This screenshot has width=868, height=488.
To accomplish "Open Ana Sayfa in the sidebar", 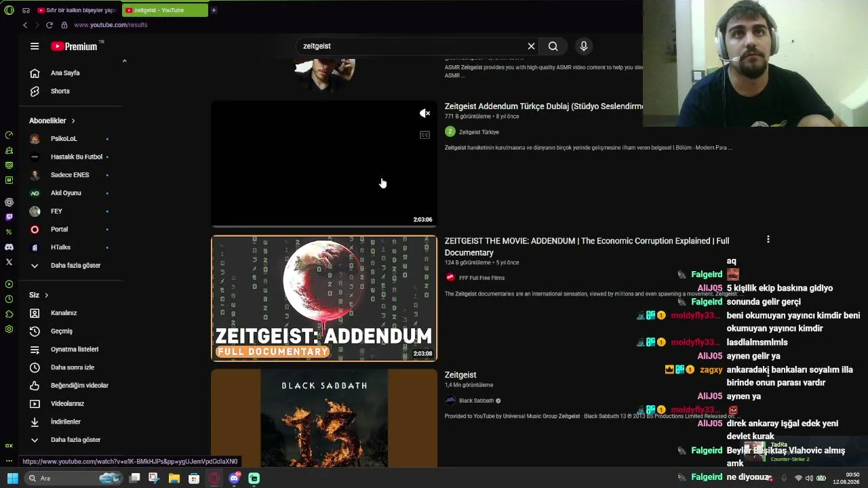I will click(x=65, y=73).
